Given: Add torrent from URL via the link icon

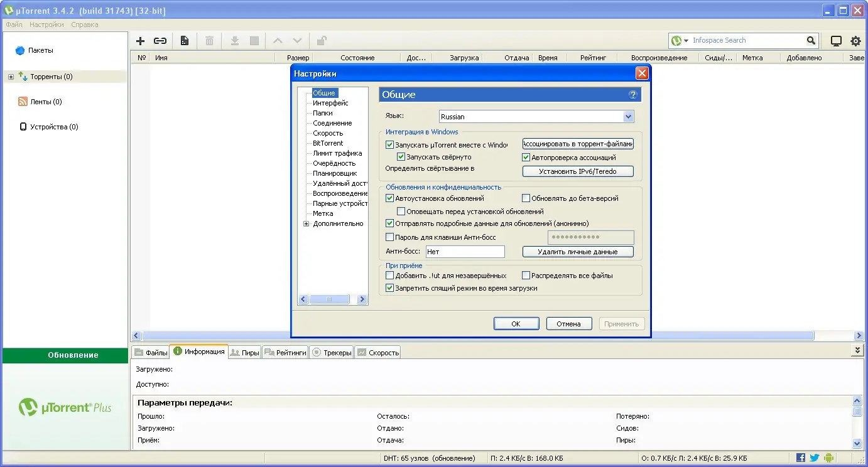Looking at the screenshot, I should [160, 40].
